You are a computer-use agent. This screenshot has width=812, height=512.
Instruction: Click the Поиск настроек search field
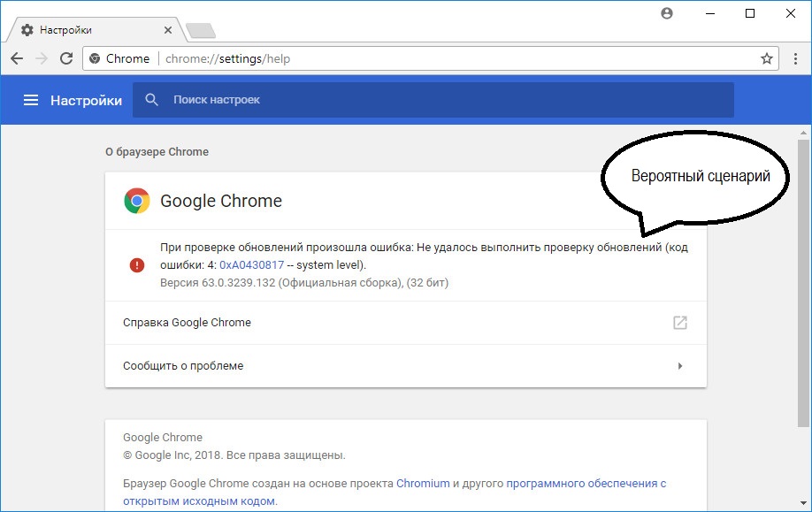pos(433,99)
